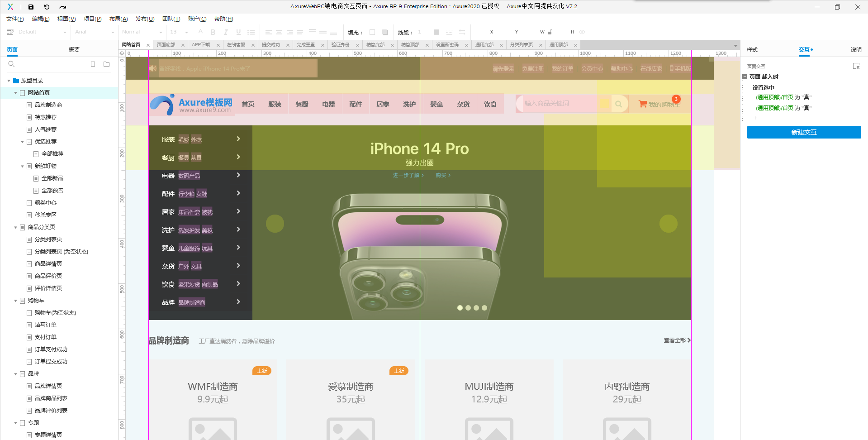Click the canvas origin crosshair icon

click(x=122, y=53)
